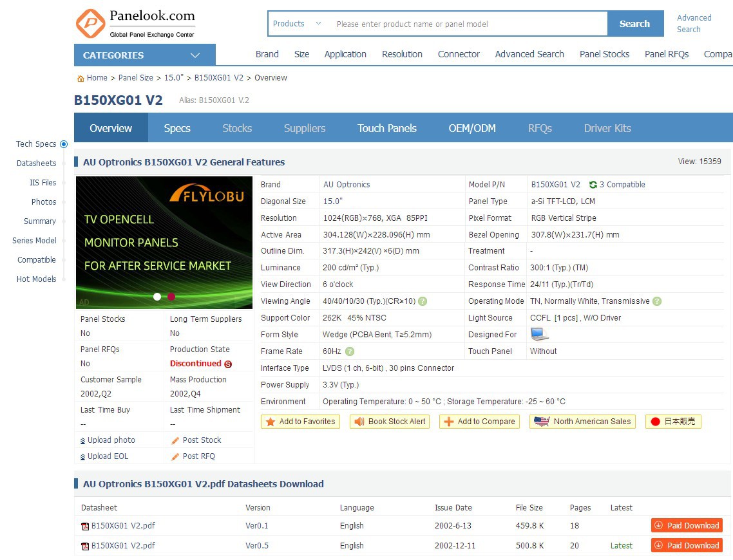Show second slide via red banner dot
Viewport: 733px width, 560px height.
[171, 297]
